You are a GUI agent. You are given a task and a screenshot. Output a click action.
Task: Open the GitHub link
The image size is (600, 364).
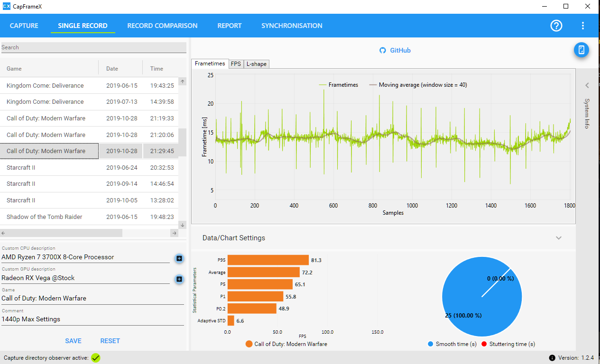click(x=400, y=50)
